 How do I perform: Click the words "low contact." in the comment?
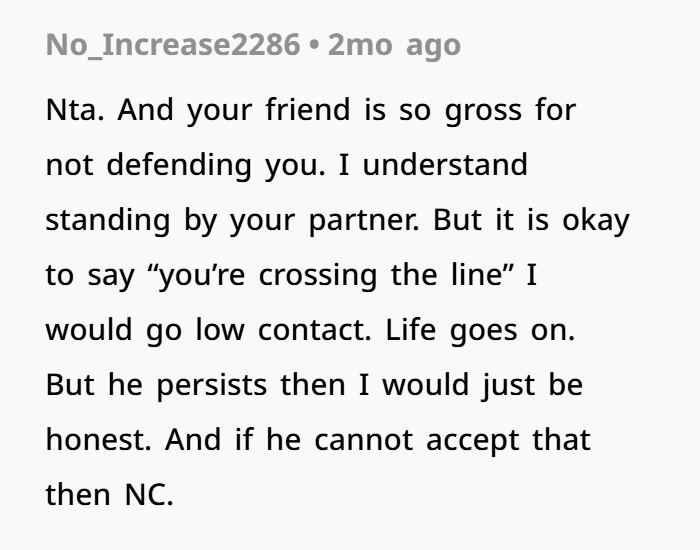(283, 330)
